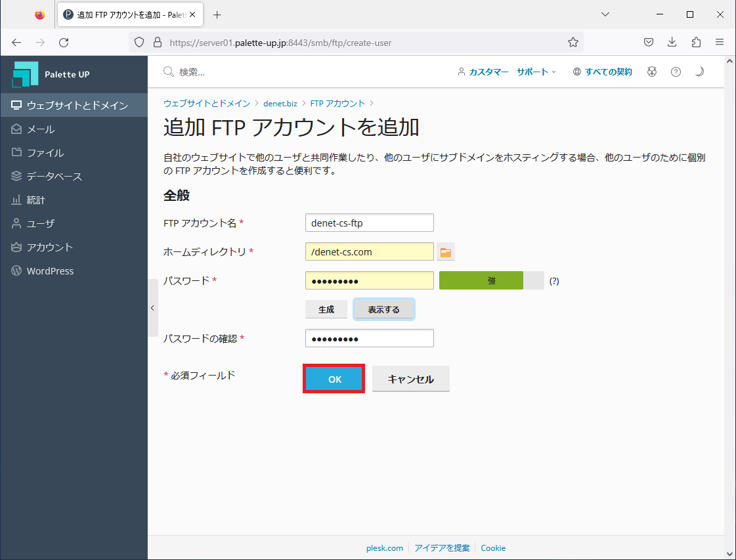Screen dimensions: 736x560
Task: Go to ウェブサイトとドメイン breadcrumb
Action: pyautogui.click(x=207, y=103)
